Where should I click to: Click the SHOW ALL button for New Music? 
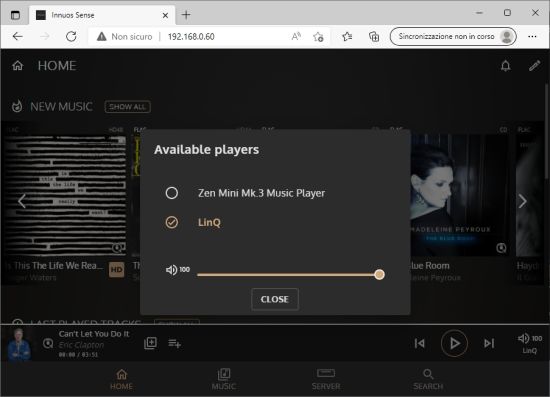[128, 107]
